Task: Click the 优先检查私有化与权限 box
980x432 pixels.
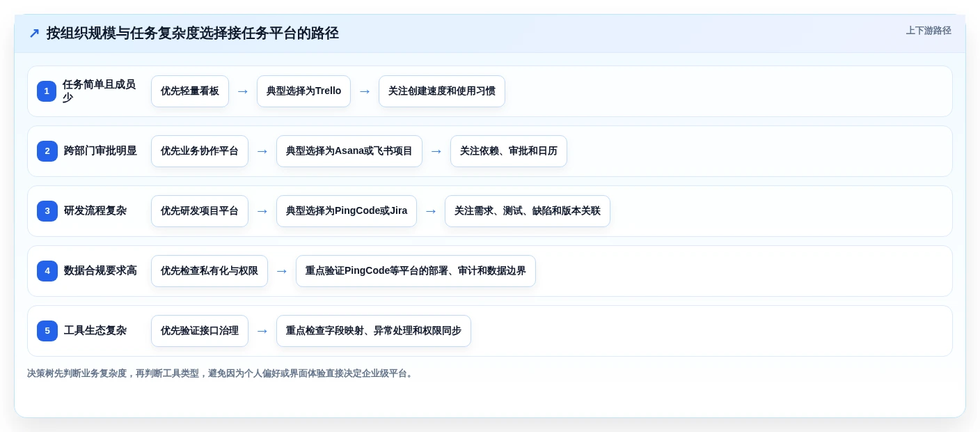Action: tap(210, 271)
